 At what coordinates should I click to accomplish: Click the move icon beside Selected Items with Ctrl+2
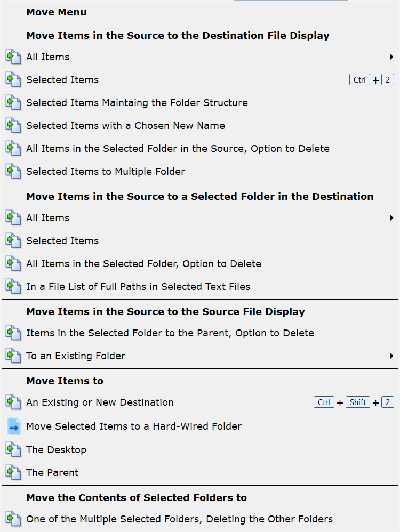(13, 80)
